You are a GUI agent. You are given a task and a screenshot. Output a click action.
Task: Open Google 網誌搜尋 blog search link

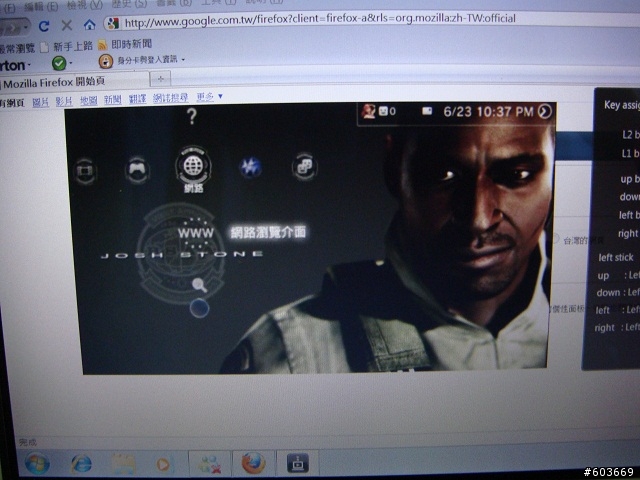pos(171,98)
